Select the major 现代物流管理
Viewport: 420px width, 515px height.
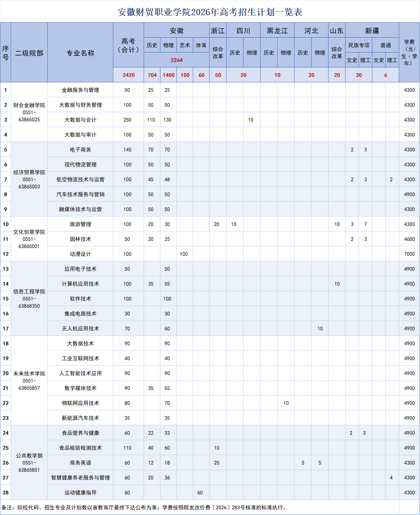80,164
